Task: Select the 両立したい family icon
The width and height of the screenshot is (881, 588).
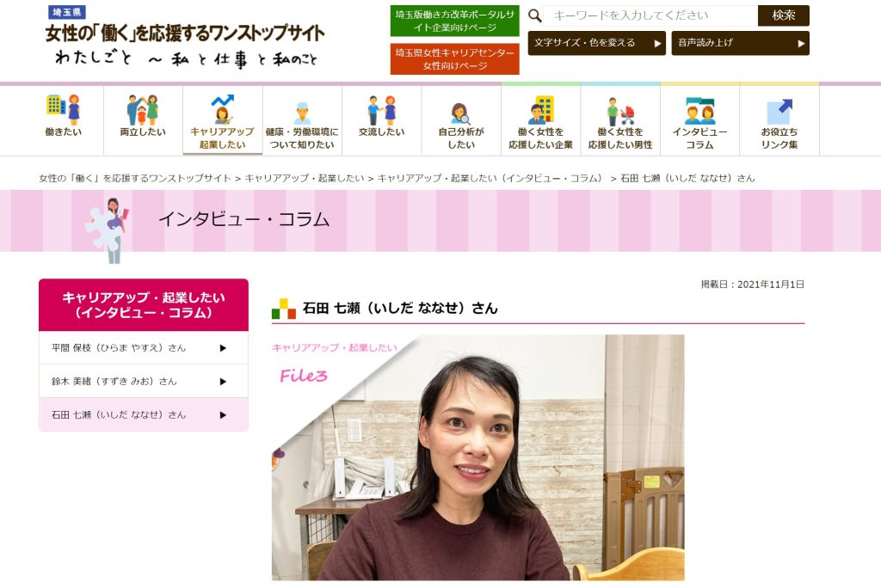Action: click(143, 109)
